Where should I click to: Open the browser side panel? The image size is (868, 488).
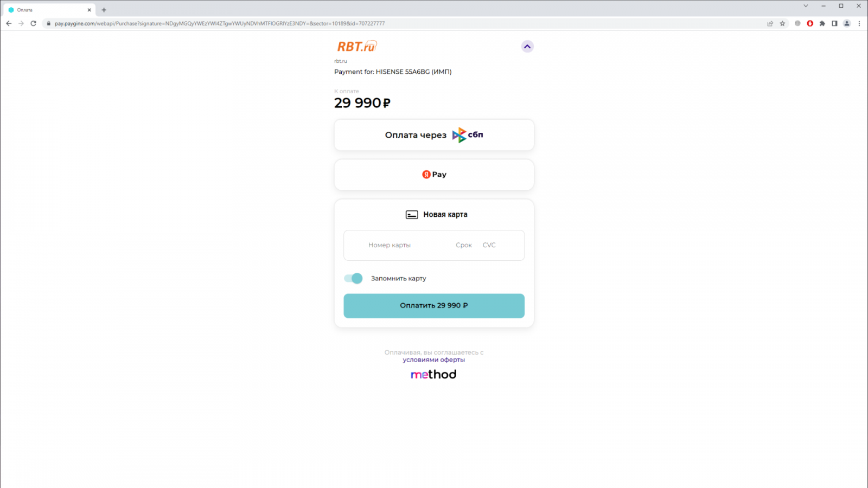coord(834,23)
